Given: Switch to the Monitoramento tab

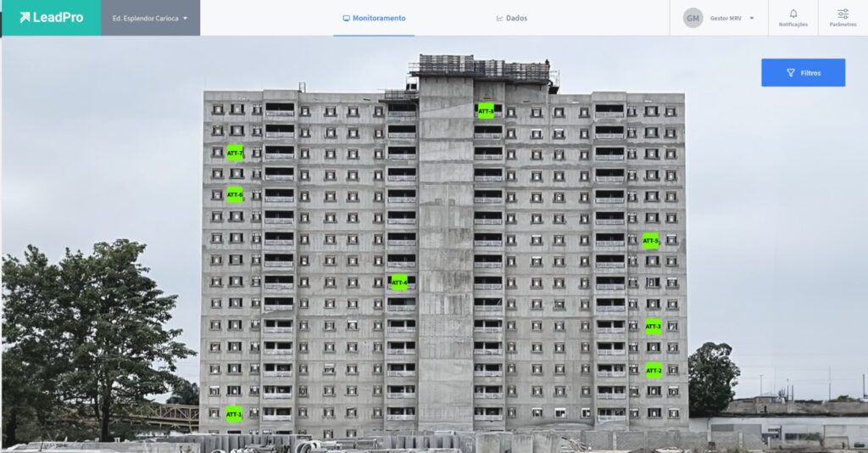Looking at the screenshot, I should click(374, 18).
